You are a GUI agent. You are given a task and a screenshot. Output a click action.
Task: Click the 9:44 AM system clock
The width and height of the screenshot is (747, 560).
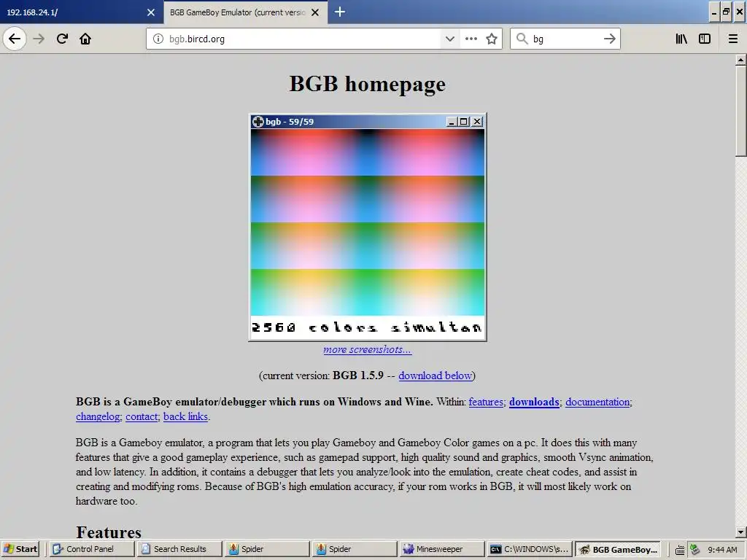coord(722,550)
